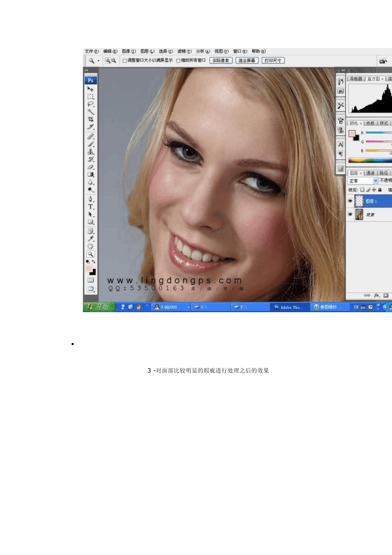Select the Blur tool
Image resolution: width=392 pixels, height=555 pixels.
pyautogui.click(x=90, y=182)
